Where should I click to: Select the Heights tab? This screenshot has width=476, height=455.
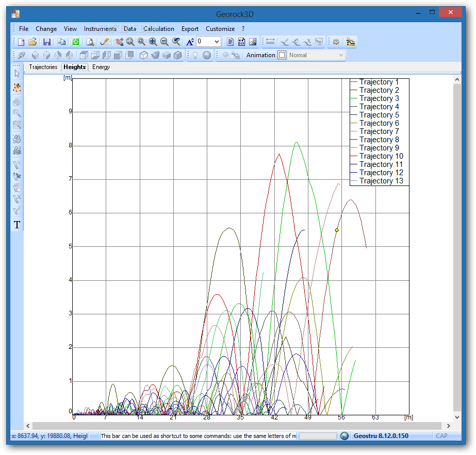75,67
